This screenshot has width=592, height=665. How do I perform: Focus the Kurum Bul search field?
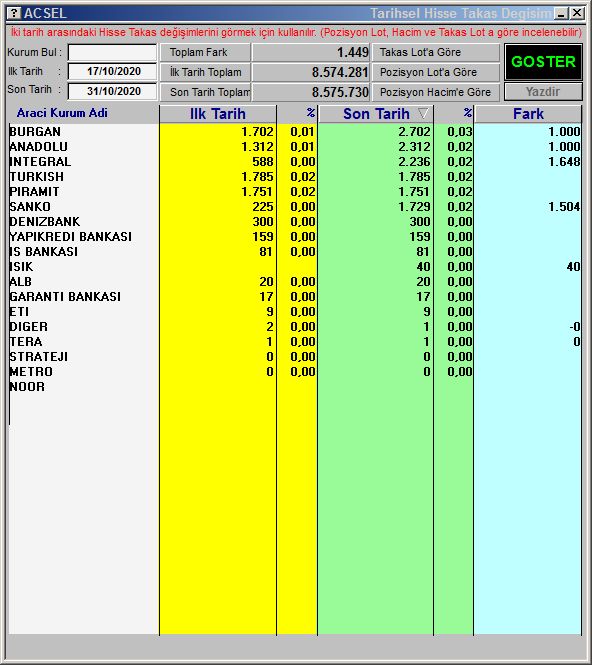tap(112, 53)
